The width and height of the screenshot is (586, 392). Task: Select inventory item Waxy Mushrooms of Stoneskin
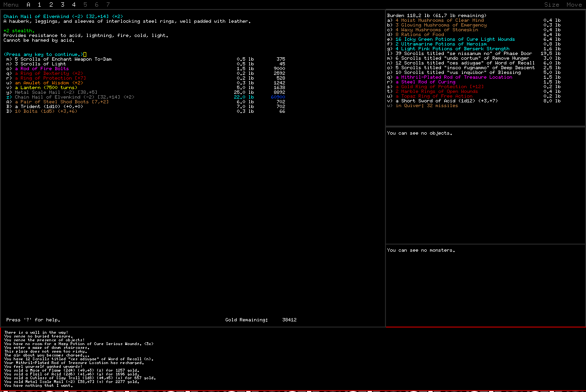point(474,30)
